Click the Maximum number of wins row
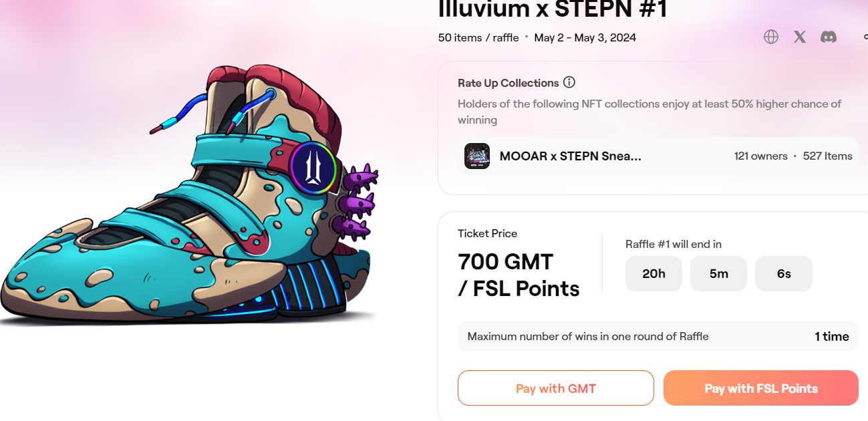This screenshot has height=421, width=868. click(x=658, y=336)
